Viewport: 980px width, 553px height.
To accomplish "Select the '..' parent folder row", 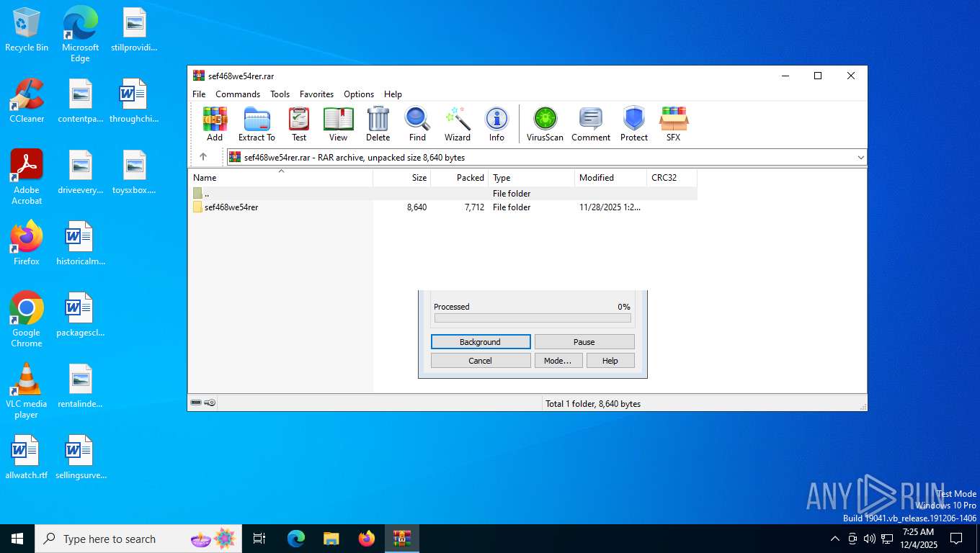I will pos(443,194).
